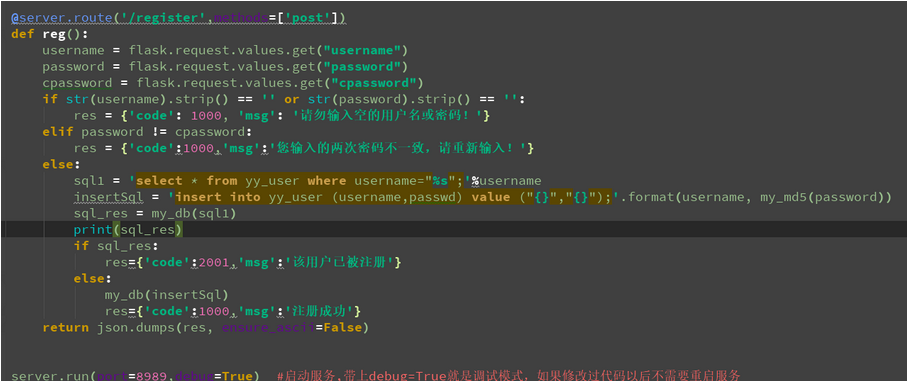
Task: Click the 'my_db(insertSql)' call line
Action: pyautogui.click(x=167, y=295)
